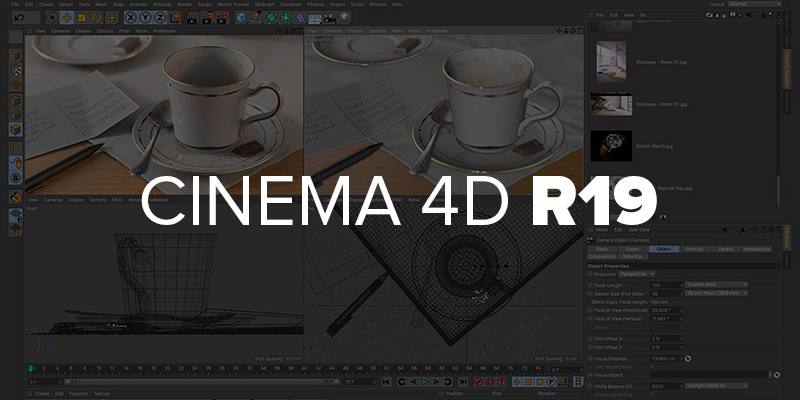Toggle Film Offset X animation dot
800x400 pixels.
(591, 339)
